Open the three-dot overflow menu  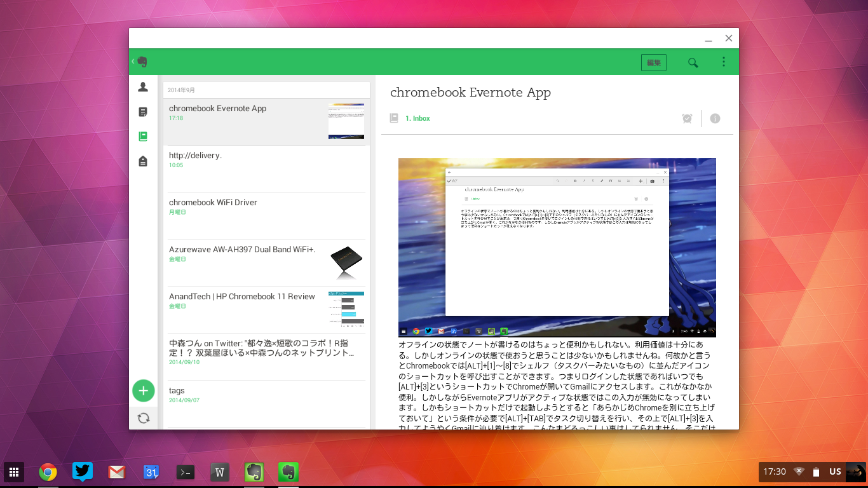click(x=723, y=62)
